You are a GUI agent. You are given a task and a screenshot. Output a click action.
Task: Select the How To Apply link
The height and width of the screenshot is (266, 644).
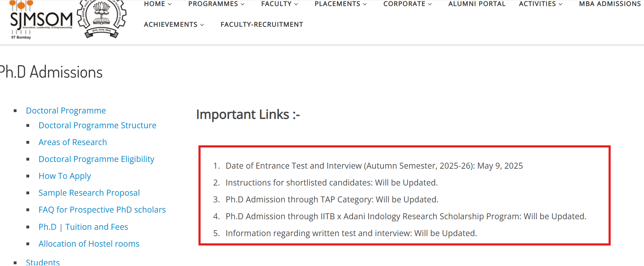tap(65, 176)
